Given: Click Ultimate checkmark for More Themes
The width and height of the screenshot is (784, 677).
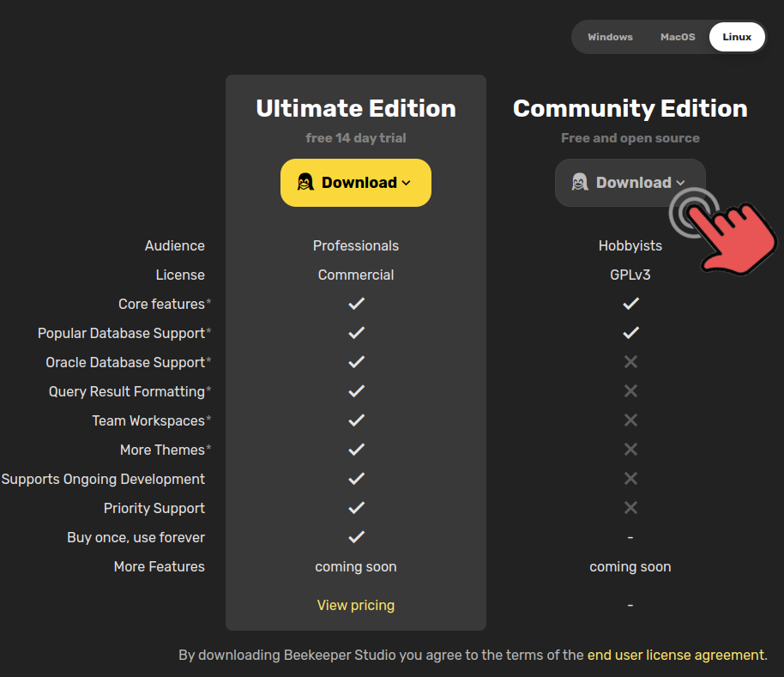Looking at the screenshot, I should 356,450.
